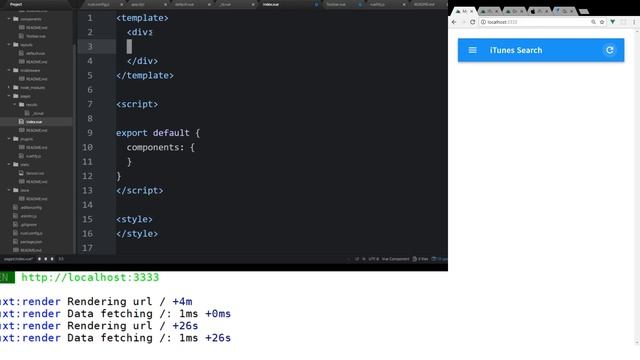
Task: Click the refresh icon in iTunes Search toolbar
Action: [x=609, y=50]
